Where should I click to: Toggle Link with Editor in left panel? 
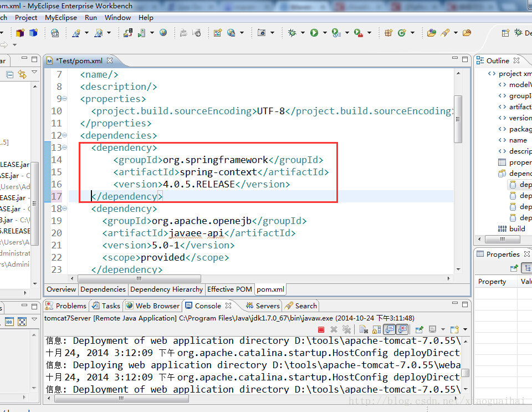coord(22,74)
